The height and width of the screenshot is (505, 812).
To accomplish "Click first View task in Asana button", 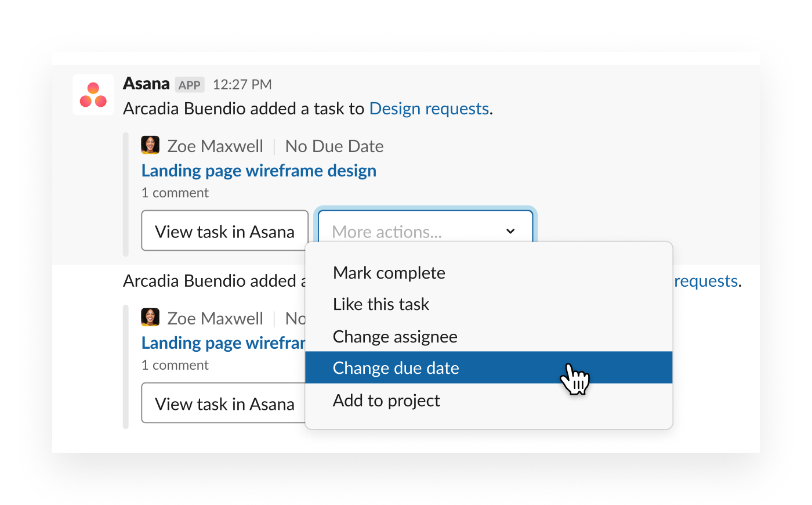I will (x=225, y=231).
